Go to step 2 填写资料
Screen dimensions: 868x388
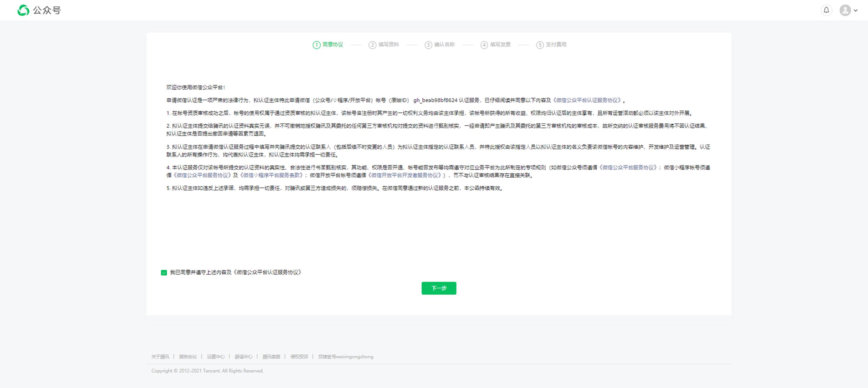point(384,45)
